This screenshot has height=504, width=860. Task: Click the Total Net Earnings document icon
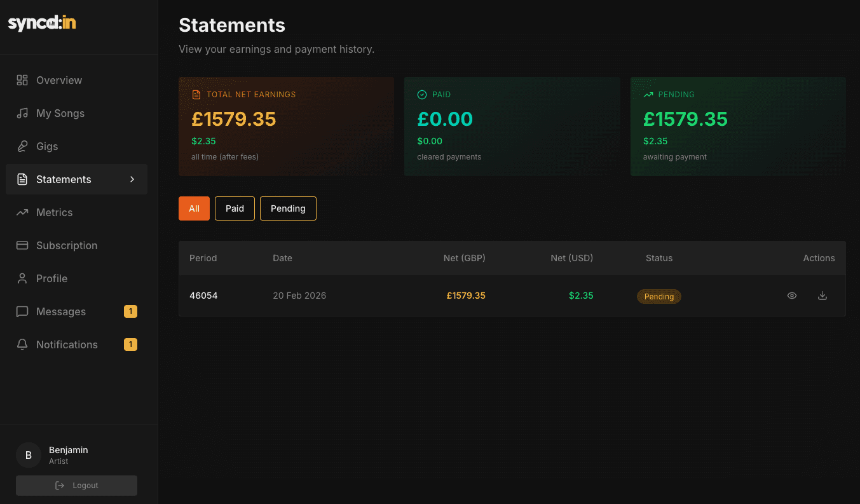(196, 95)
